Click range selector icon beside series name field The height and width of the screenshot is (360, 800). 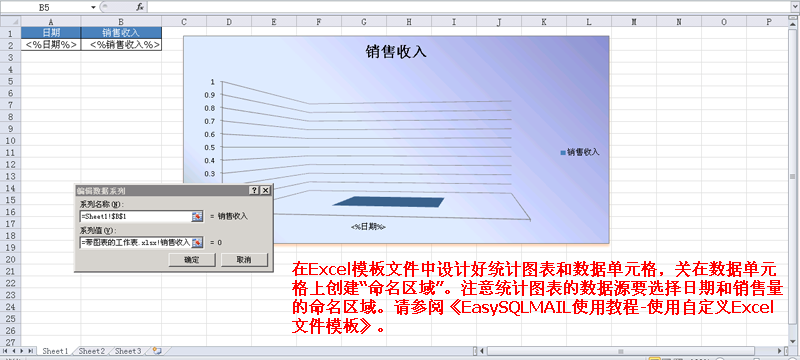pyautogui.click(x=197, y=216)
